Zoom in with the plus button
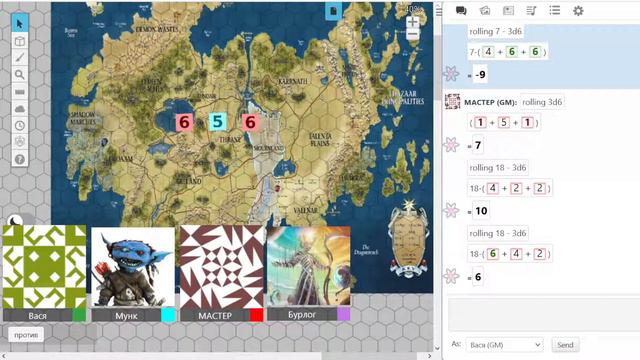 [413, 22]
